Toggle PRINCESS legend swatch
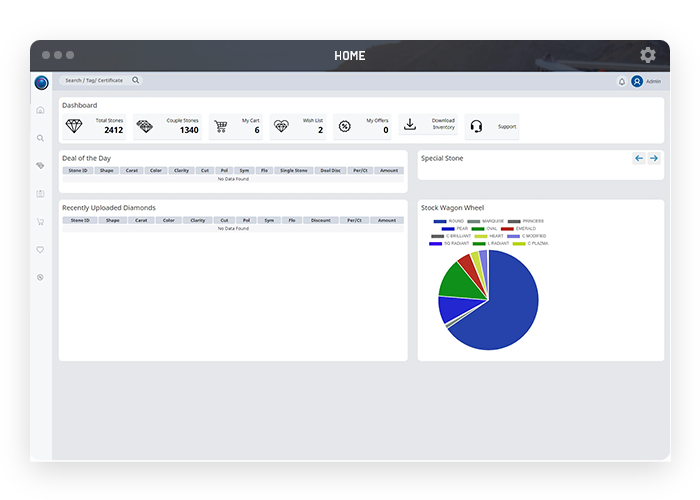The width and height of the screenshot is (700, 500). (x=514, y=221)
